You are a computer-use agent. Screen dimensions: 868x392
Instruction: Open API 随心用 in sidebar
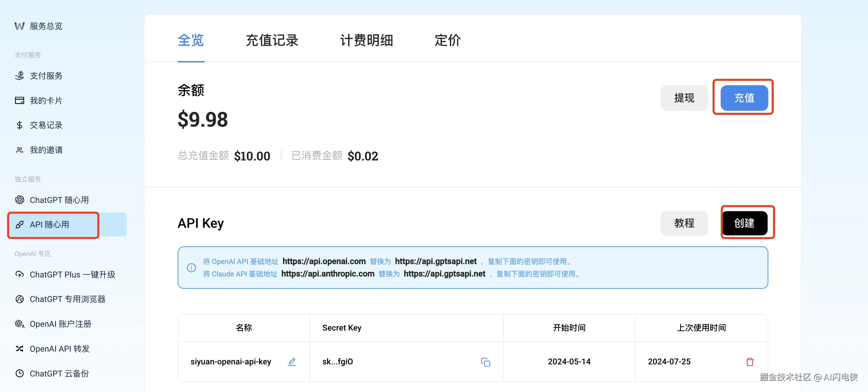[50, 225]
